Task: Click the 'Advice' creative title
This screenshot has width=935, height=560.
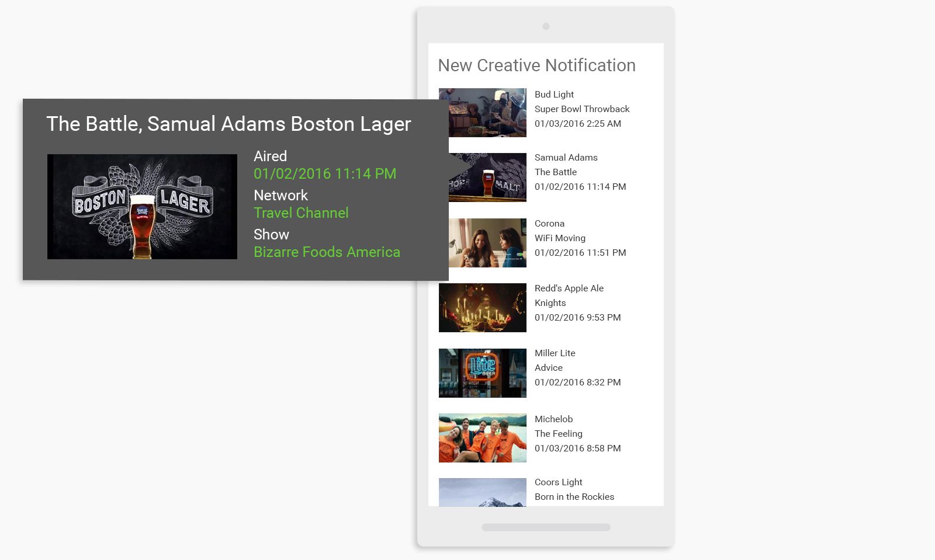Action: tap(549, 367)
